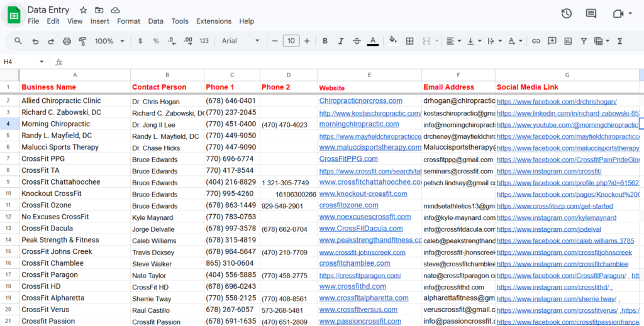Viewport: 644px width, 326px height.
Task: Open the text color picker
Action: pyautogui.click(x=372, y=41)
